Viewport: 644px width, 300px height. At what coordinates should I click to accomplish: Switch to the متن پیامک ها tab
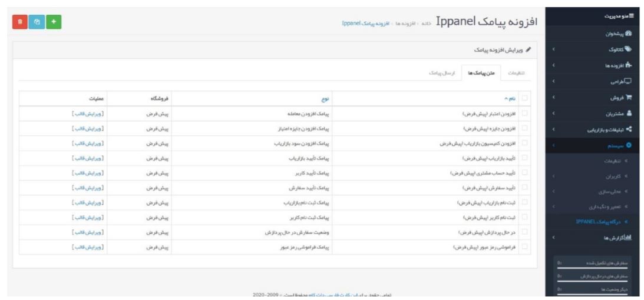[x=482, y=72]
